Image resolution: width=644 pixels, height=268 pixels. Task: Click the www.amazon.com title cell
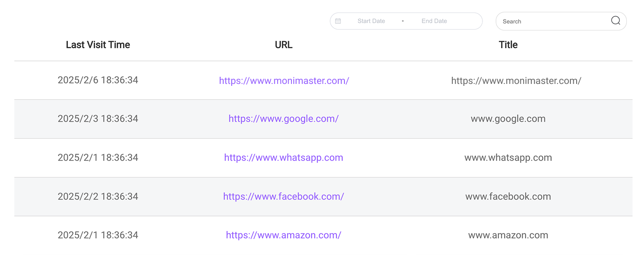coord(508,235)
